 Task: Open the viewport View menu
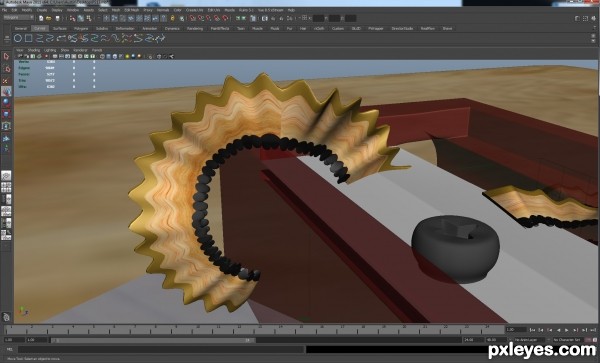coord(20,50)
